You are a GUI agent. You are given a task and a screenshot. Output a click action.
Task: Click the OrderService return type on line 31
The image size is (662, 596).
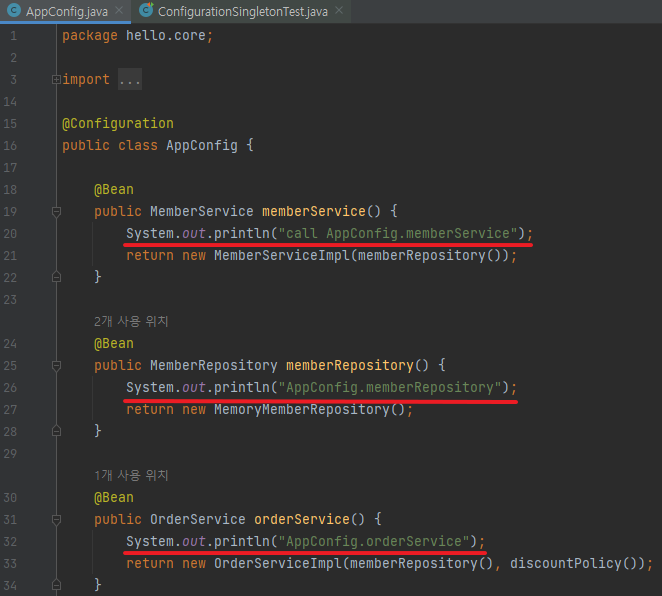198,519
